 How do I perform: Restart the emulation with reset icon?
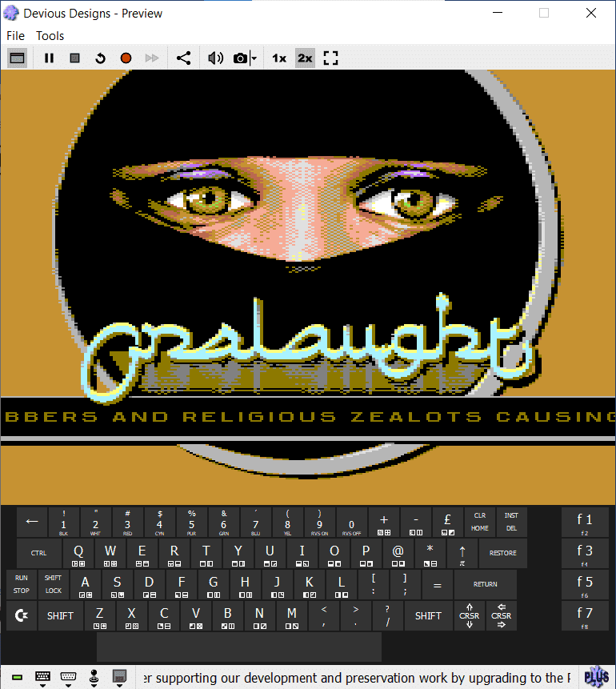click(x=100, y=58)
